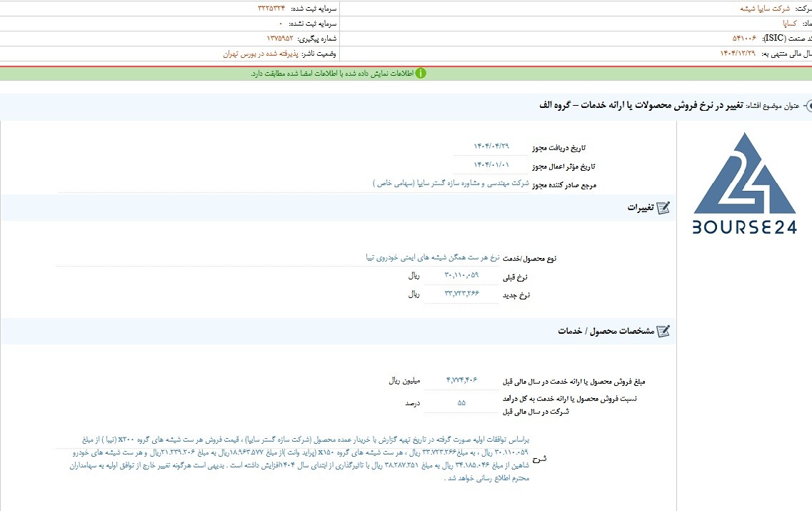
Task: Click the مرجع صادر کننده مجوز label
Action: coord(564,185)
